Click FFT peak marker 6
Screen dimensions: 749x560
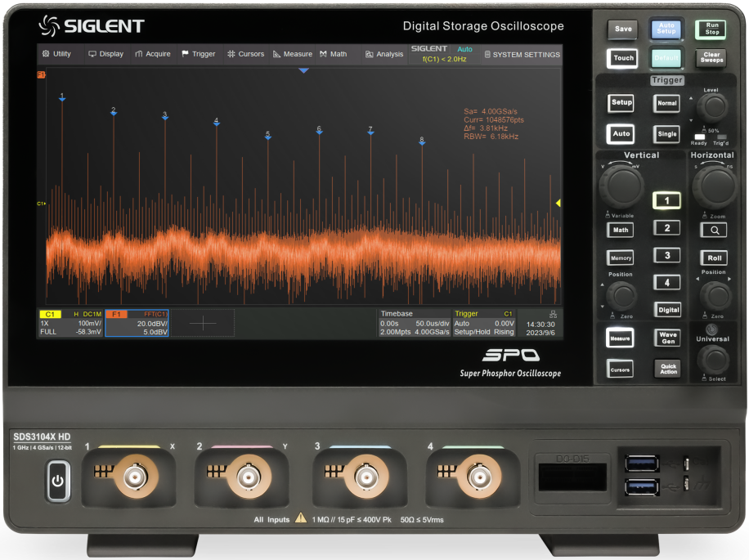click(x=319, y=130)
